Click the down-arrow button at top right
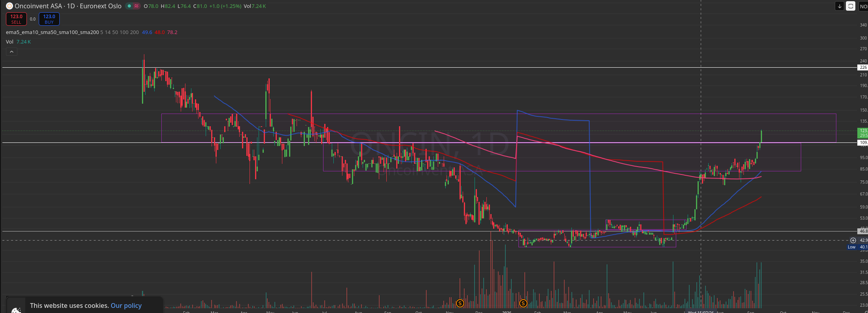 (x=839, y=6)
